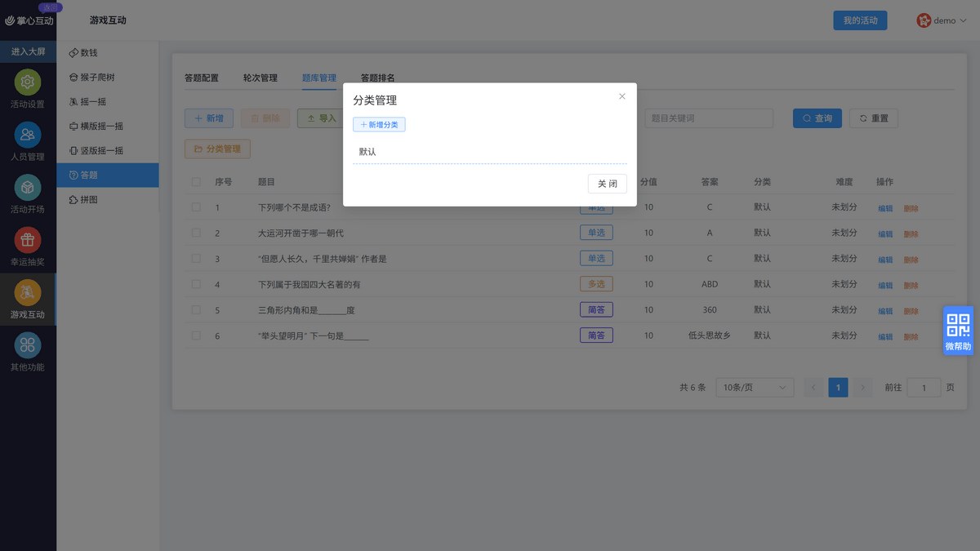Screen dimensions: 980x551
Task: Click question text 三角形内角和是
Action: tap(306, 310)
